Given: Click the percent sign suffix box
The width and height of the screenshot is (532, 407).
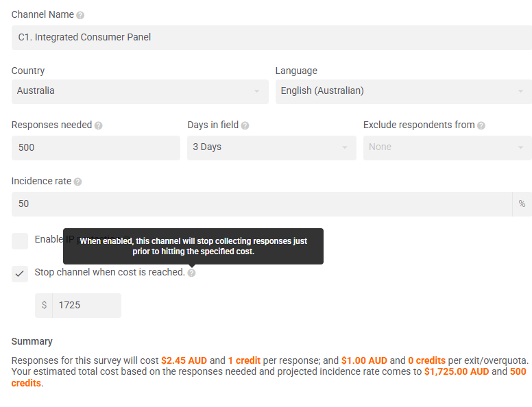Looking at the screenshot, I should (x=522, y=204).
